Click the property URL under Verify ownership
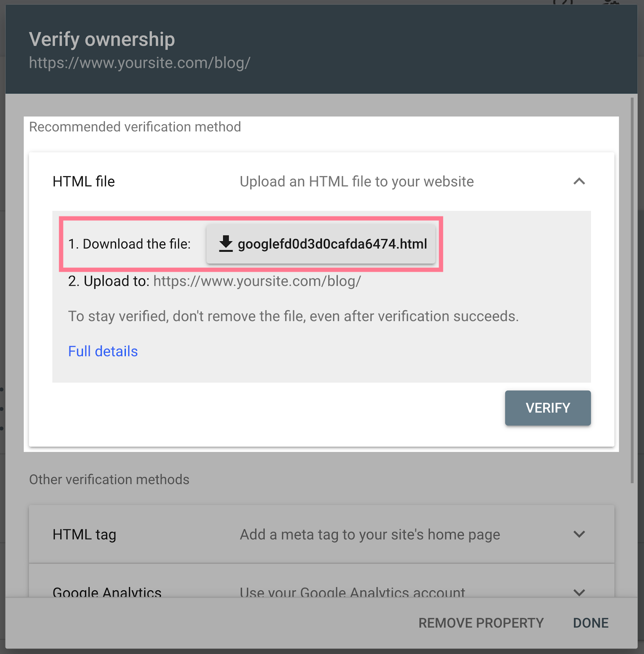This screenshot has width=644, height=654. [x=139, y=63]
